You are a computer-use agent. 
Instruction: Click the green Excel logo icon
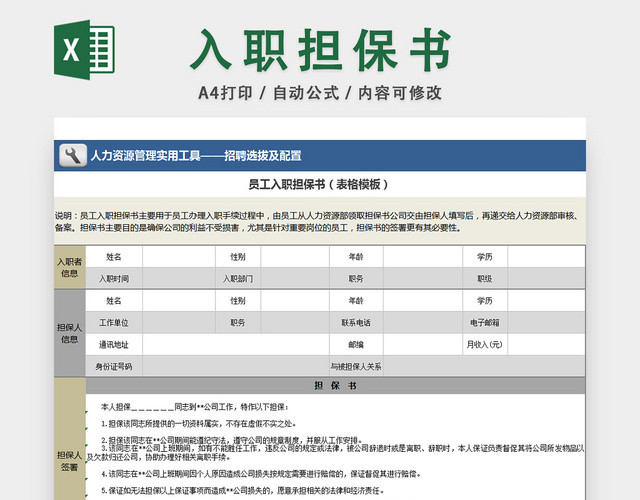(84, 50)
